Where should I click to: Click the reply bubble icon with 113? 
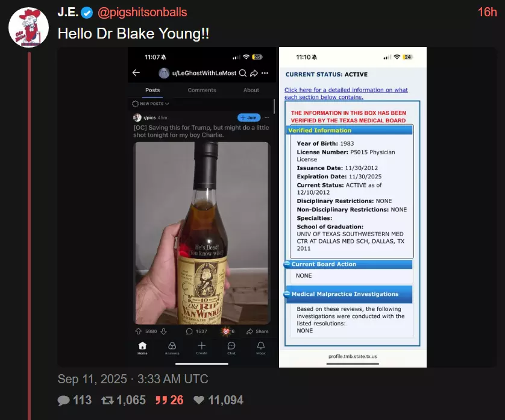pos(63,400)
